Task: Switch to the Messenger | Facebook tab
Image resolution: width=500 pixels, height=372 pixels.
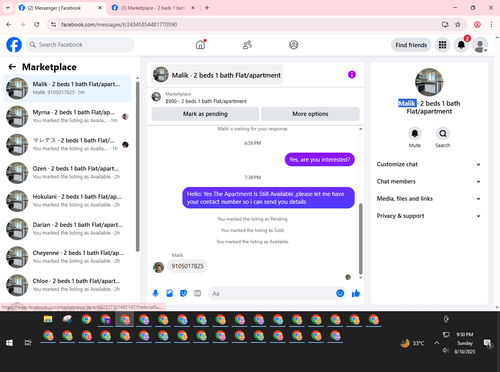Action: tap(60, 8)
